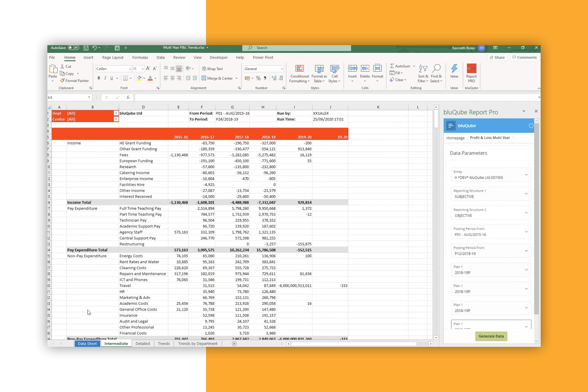Switch to Trends by Department sheet
Screen dimensions: 588x392
[x=198, y=344]
